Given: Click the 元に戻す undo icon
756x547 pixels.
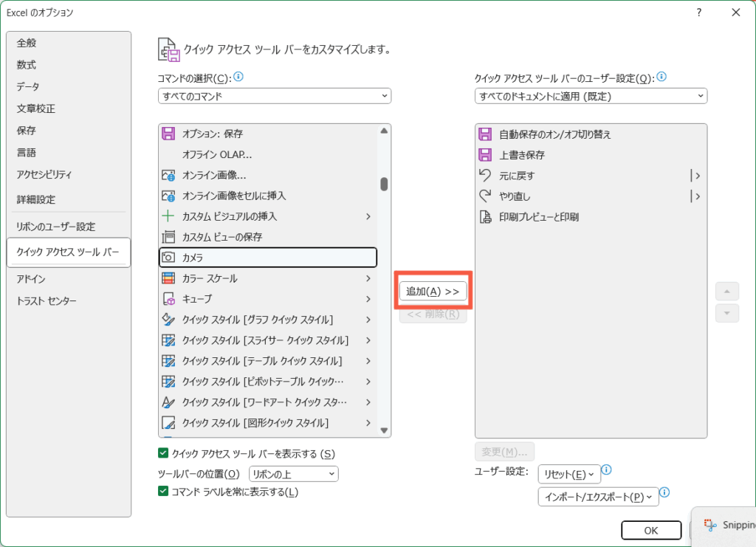Looking at the screenshot, I should point(485,176).
